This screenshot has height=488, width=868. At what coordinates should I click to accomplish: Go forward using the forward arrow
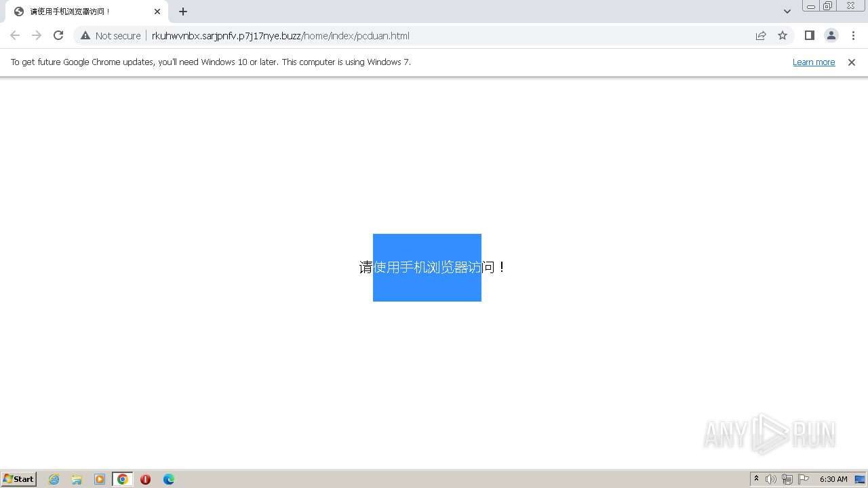click(x=37, y=35)
